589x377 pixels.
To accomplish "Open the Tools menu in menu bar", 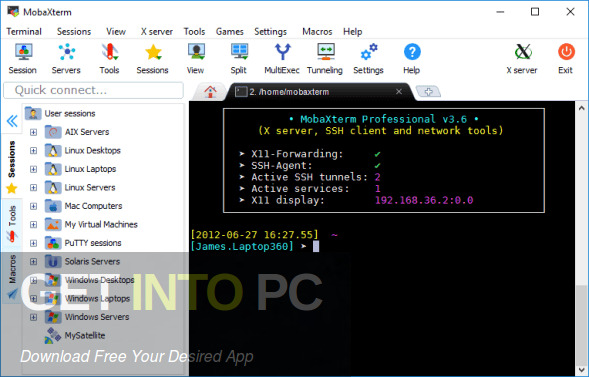I will [x=194, y=32].
